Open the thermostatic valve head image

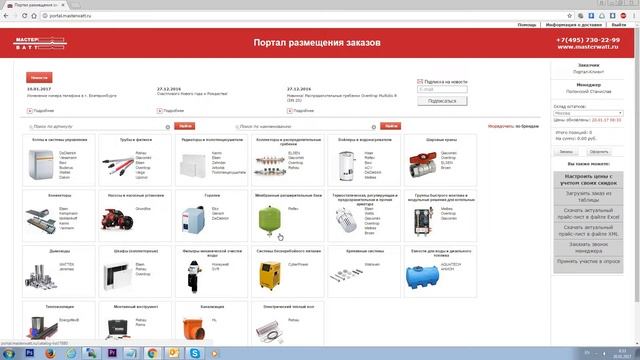click(x=346, y=220)
